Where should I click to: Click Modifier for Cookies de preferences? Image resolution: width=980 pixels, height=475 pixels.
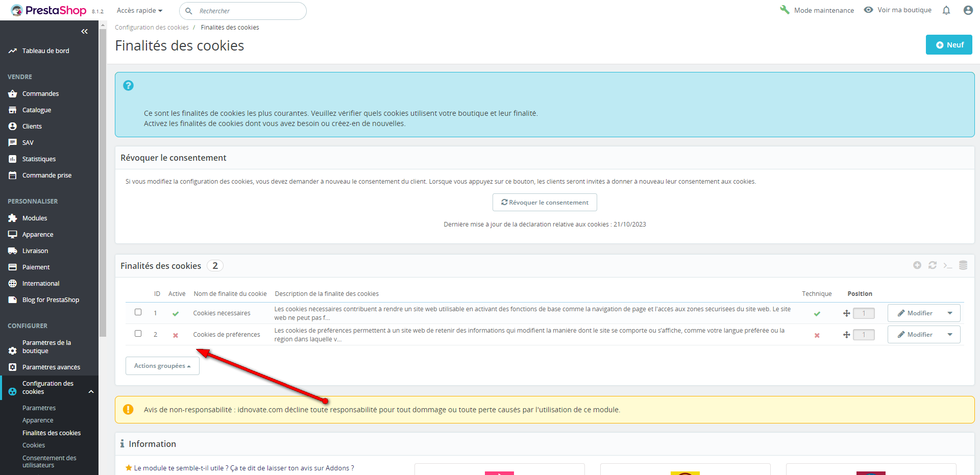pos(915,335)
